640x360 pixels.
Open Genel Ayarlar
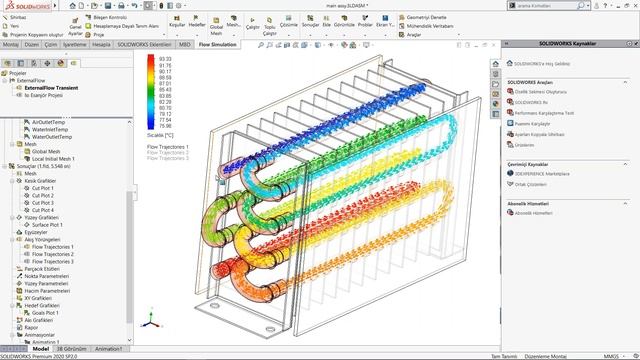click(75, 27)
